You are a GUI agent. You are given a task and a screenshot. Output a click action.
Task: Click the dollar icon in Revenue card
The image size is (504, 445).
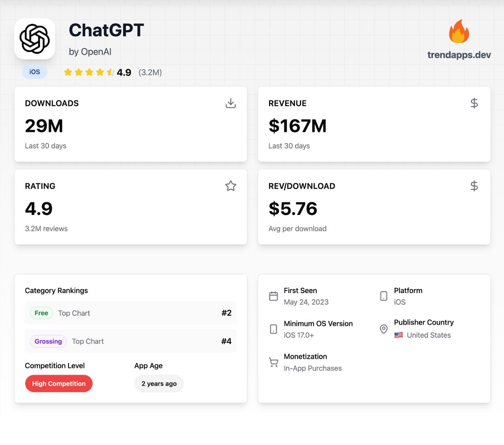[x=474, y=103]
